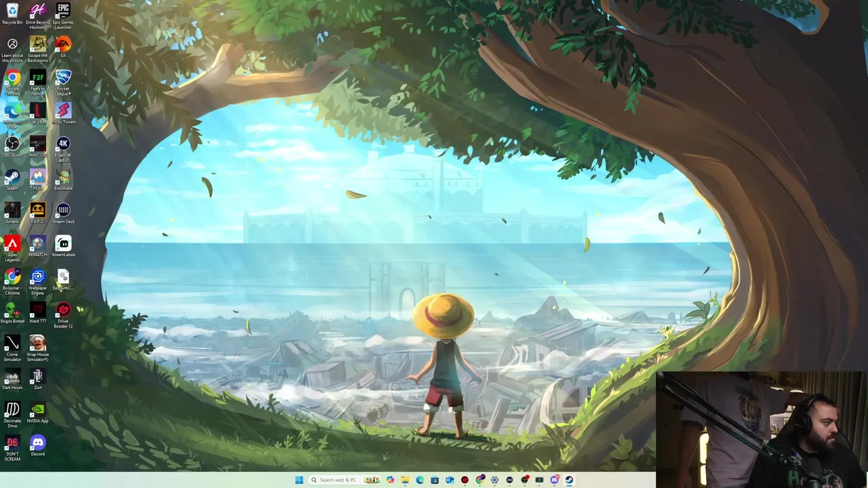Open Chrome from the taskbar
This screenshot has height=488, width=868.
[x=479, y=480]
